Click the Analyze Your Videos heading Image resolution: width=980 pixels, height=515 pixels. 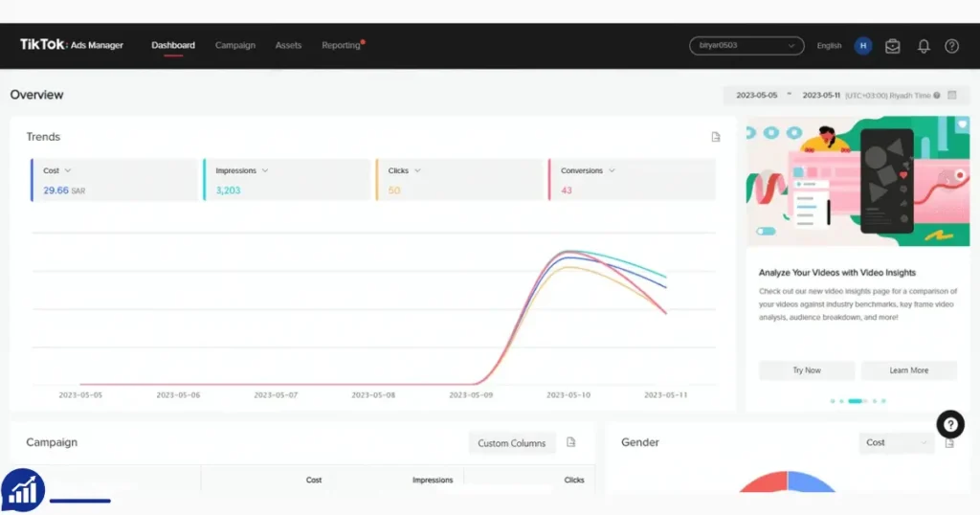tap(836, 273)
